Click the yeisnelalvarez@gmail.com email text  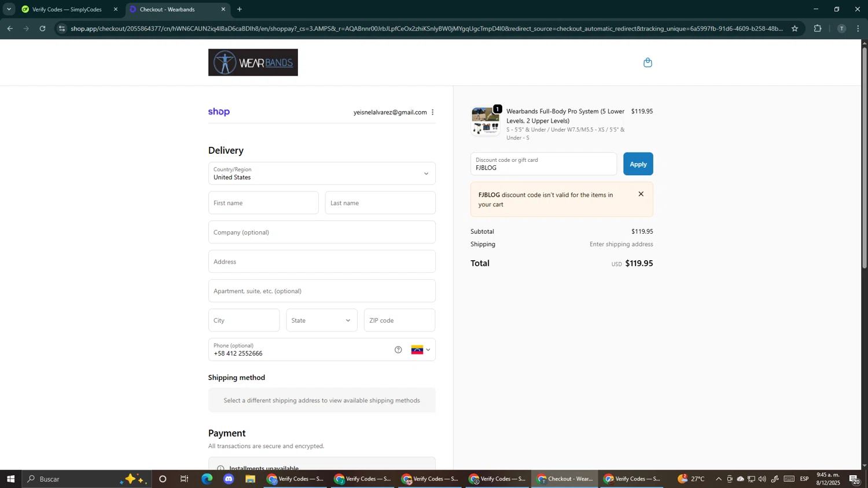tap(390, 112)
